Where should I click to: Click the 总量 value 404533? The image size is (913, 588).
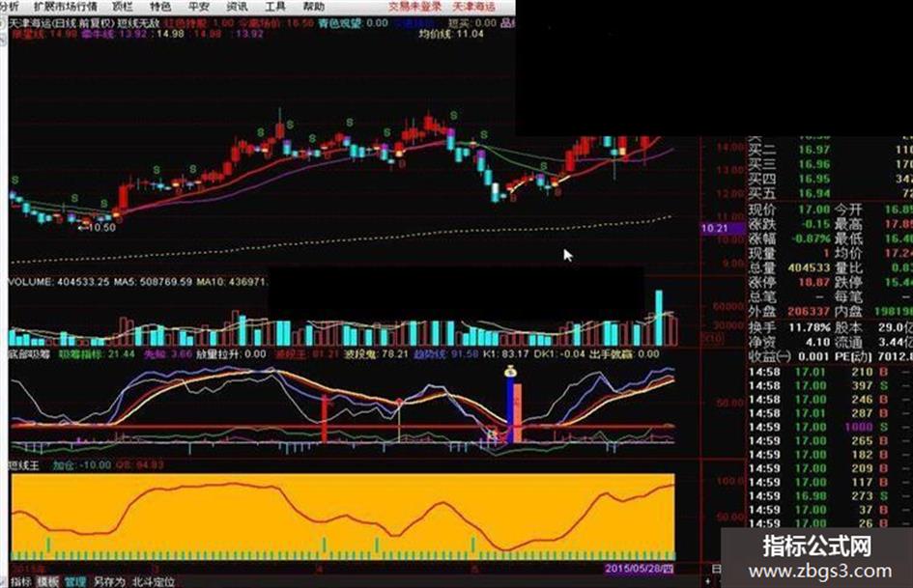coord(809,267)
